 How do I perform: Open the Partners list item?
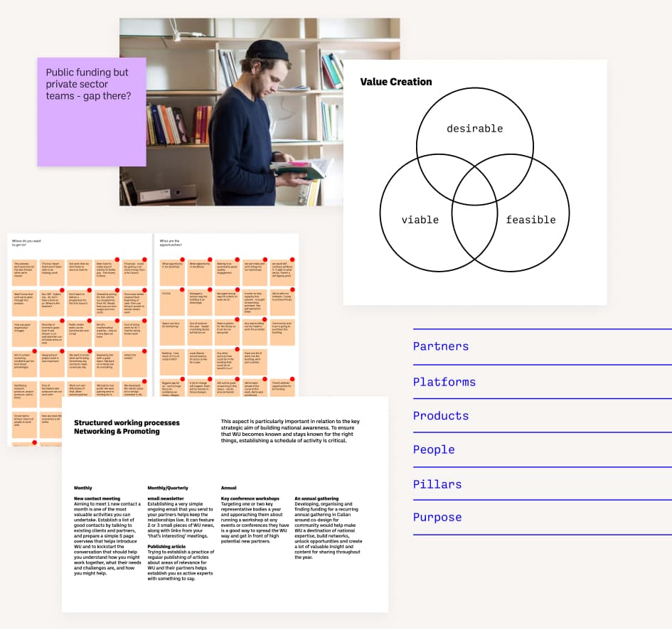click(x=542, y=347)
